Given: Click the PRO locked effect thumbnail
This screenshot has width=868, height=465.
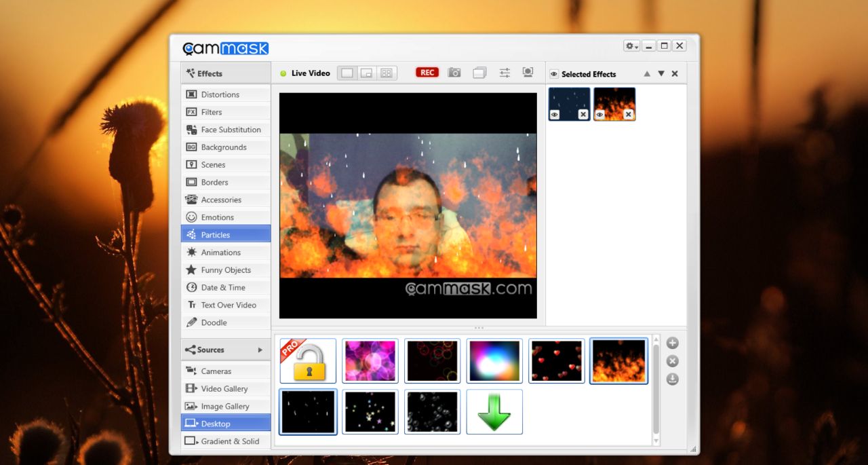Looking at the screenshot, I should pos(308,361).
